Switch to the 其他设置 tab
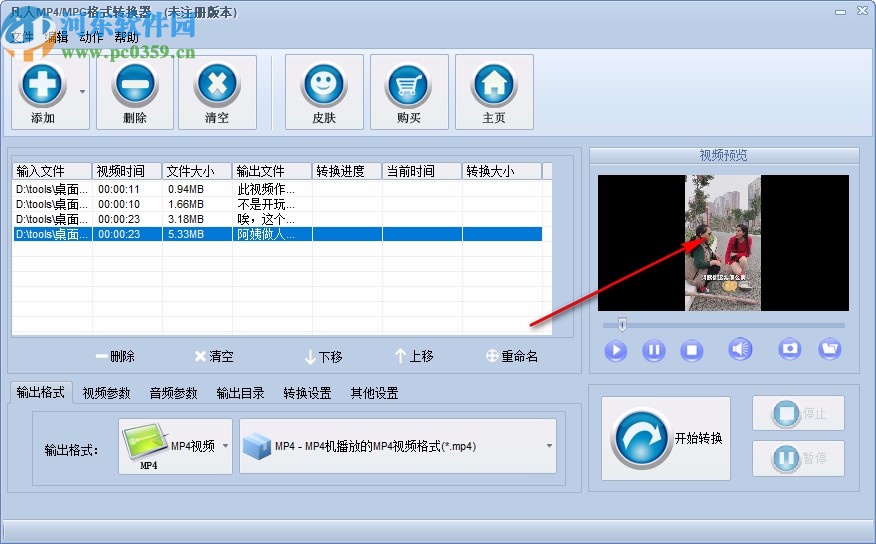Viewport: 876px width, 544px height. coord(374,393)
